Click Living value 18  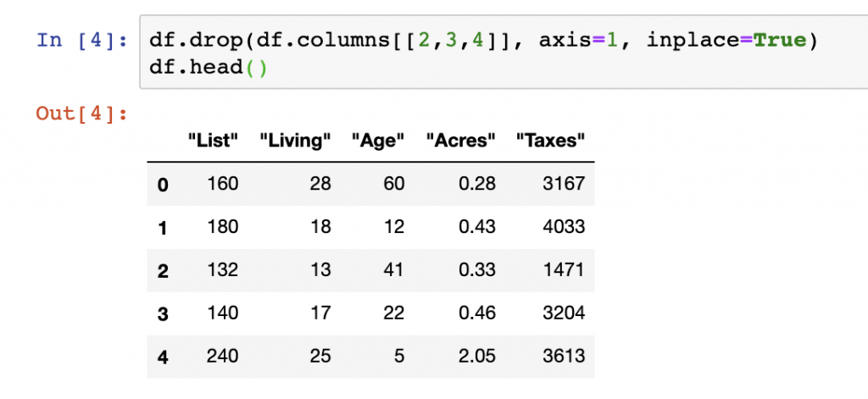pos(320,226)
